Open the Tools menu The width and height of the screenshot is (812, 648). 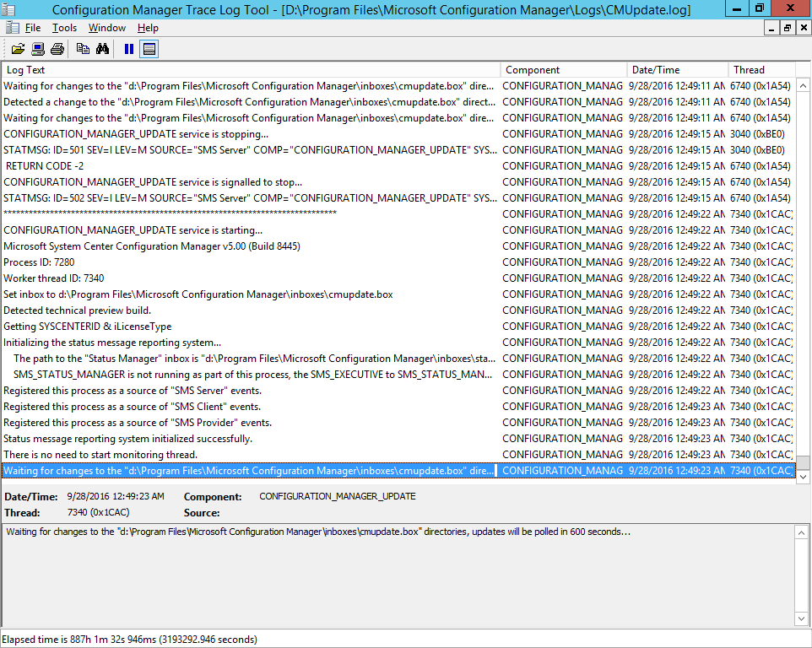64,28
